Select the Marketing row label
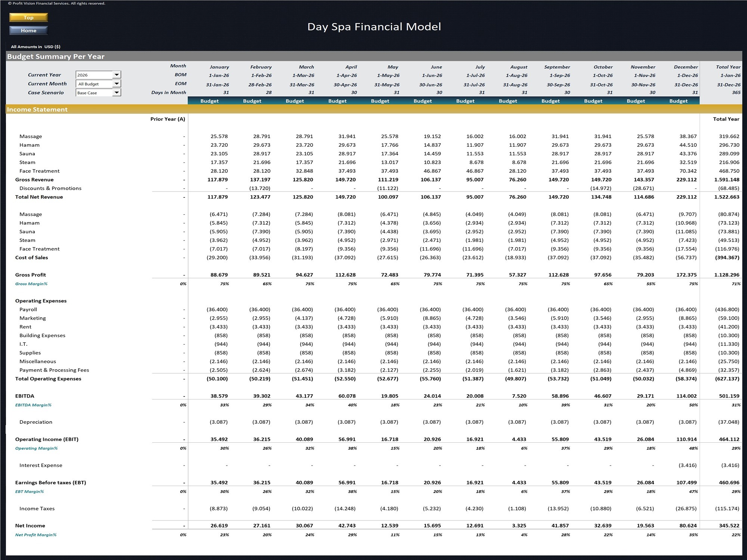Screen dimensions: 747x560 click(x=32, y=318)
